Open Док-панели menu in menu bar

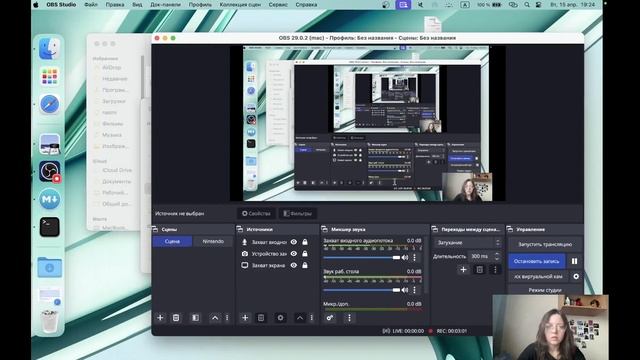pyautogui.click(x=165, y=4)
